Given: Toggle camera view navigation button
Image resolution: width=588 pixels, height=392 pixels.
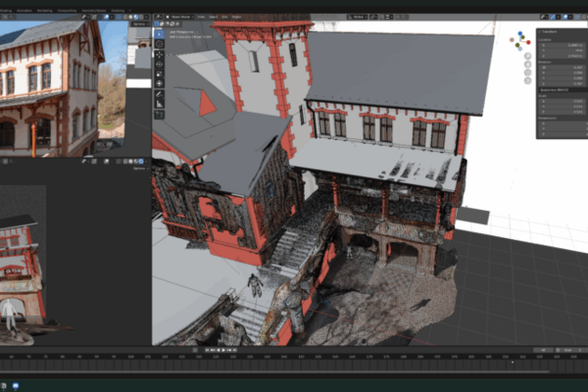Looking at the screenshot, I should [x=527, y=72].
